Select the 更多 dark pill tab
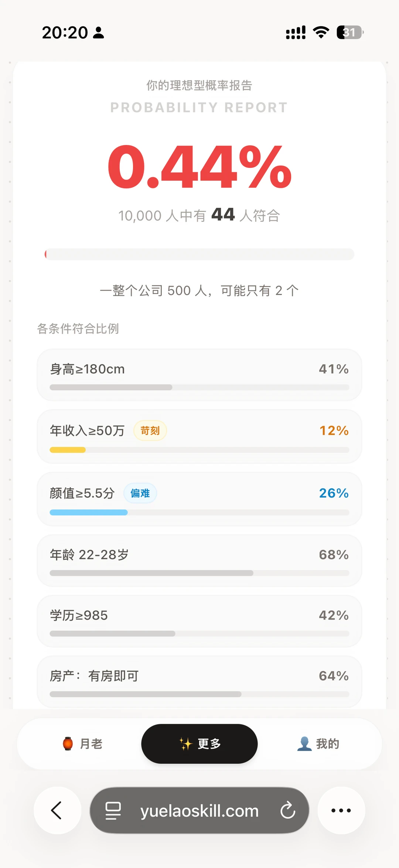This screenshot has height=868, width=399. (199, 743)
